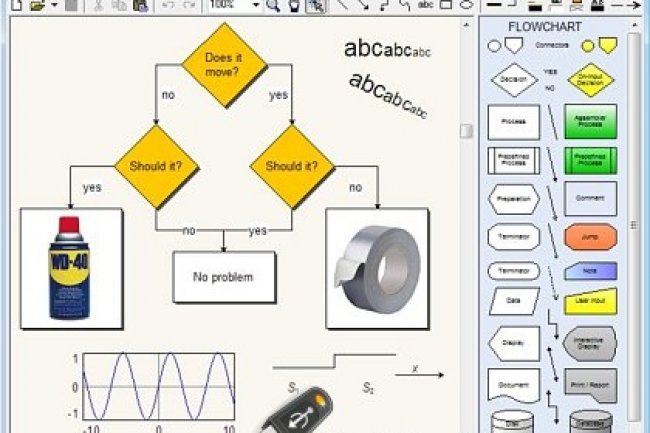Choose the orange Jump shape
650x433 pixels.
[x=590, y=237]
